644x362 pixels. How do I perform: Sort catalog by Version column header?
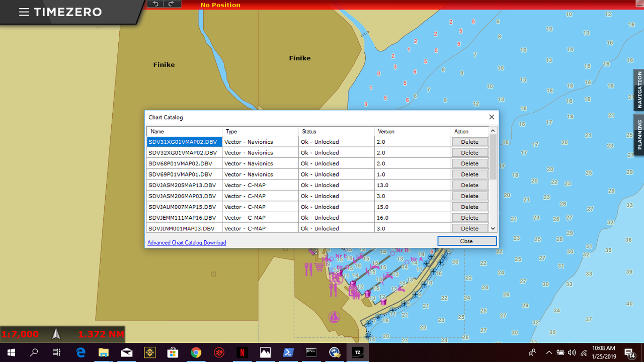pos(413,131)
